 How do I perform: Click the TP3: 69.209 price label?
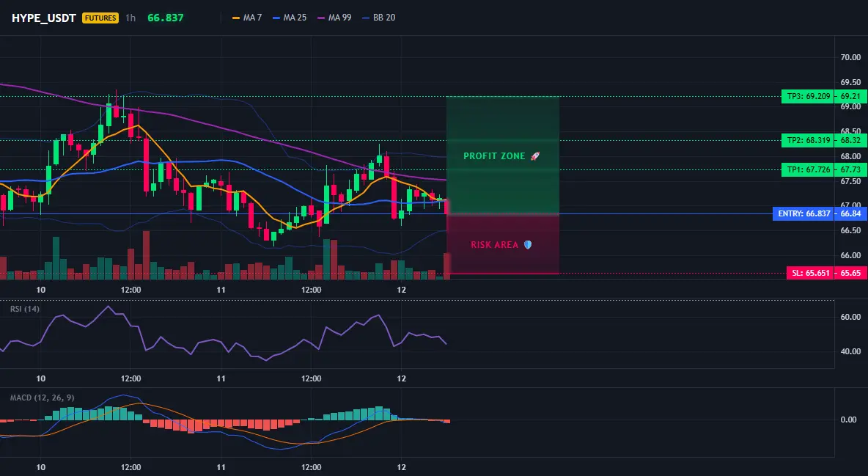pyautogui.click(x=808, y=96)
